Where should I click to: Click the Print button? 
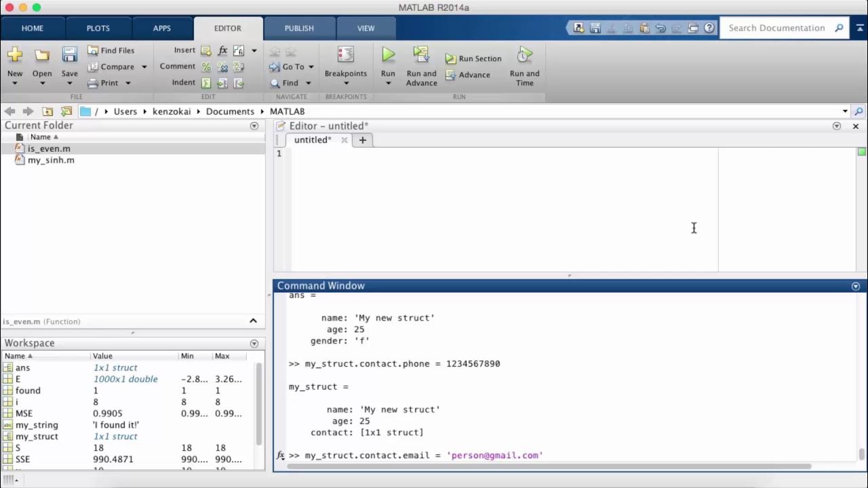click(x=103, y=83)
